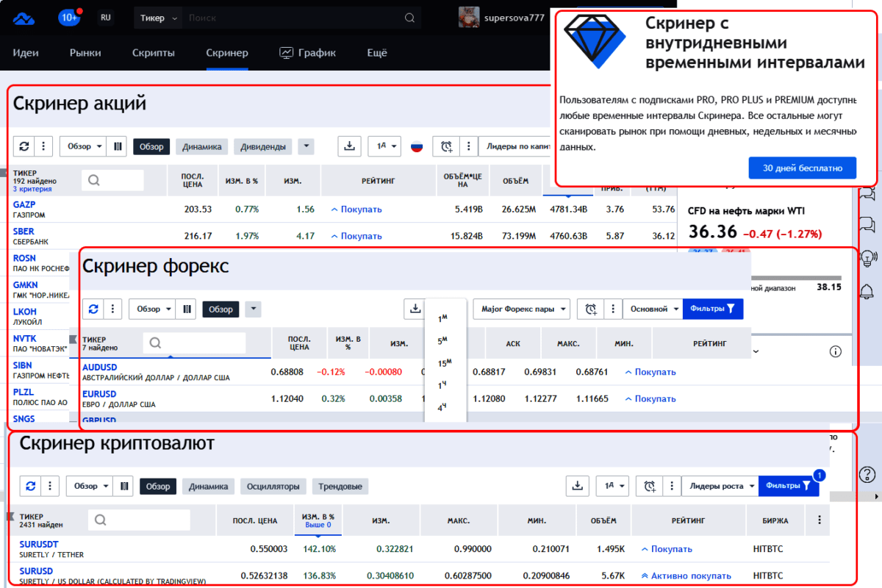Click the TradingView cloud logo
The height and width of the screenshot is (588, 882).
[24, 18]
